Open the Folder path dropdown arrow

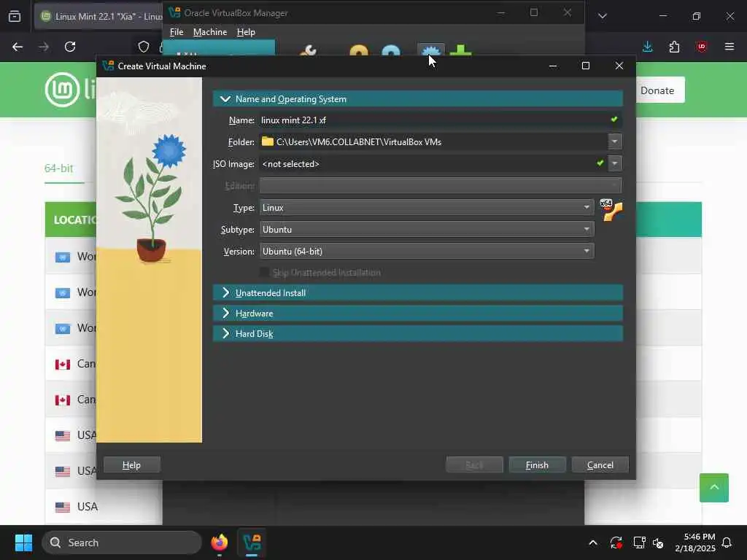614,141
